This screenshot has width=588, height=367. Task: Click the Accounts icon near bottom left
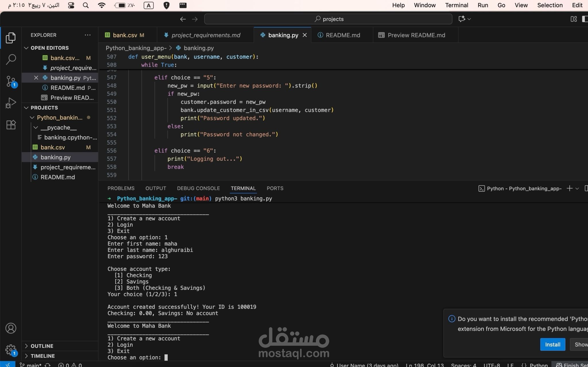coord(11,328)
